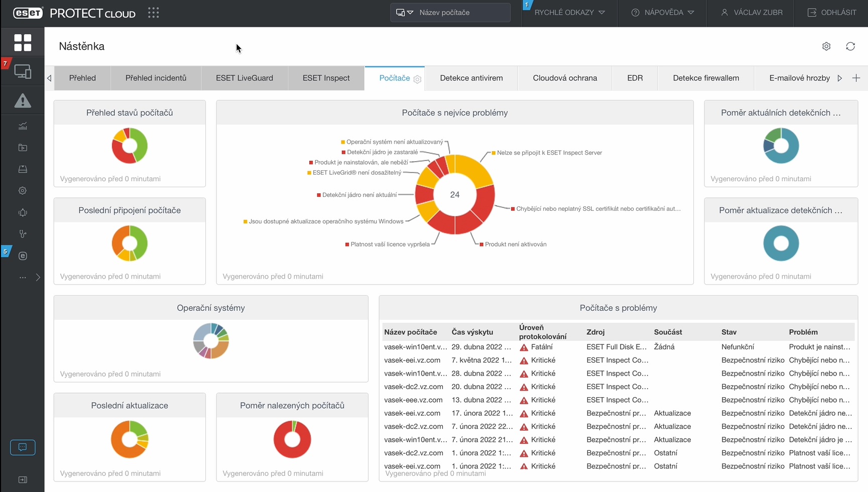Open the feedback chat button in sidebar
Viewport: 868px width, 492px height.
coord(23,447)
